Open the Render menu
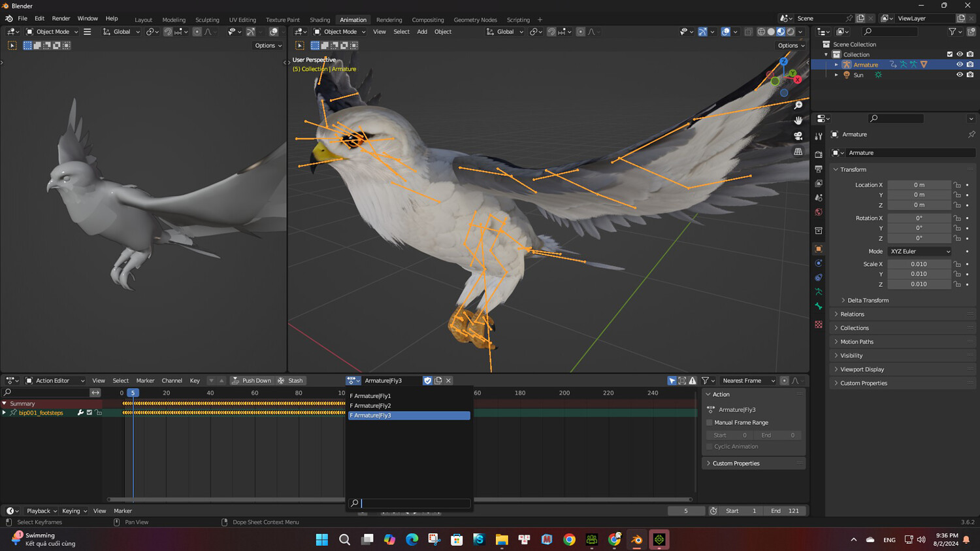980x551 pixels. coord(61,18)
